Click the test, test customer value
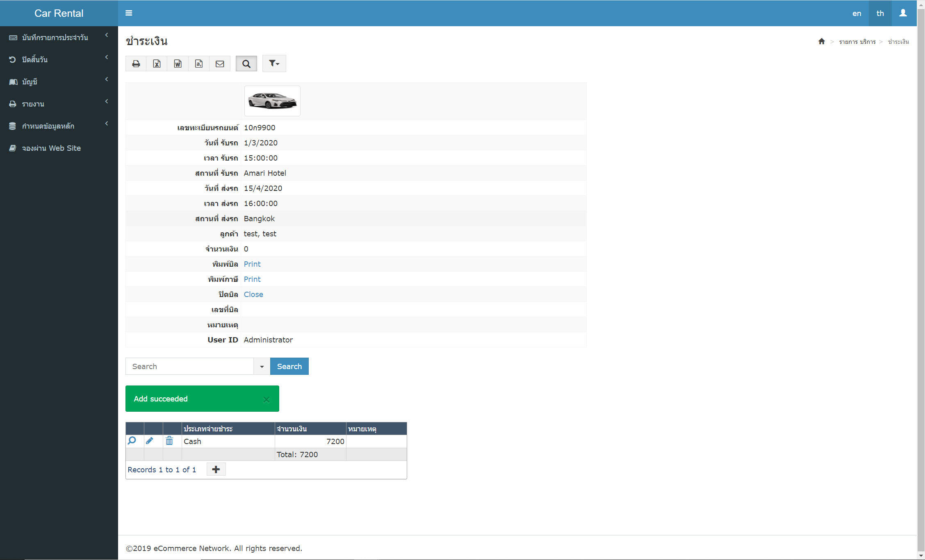925x560 pixels. pos(260,234)
